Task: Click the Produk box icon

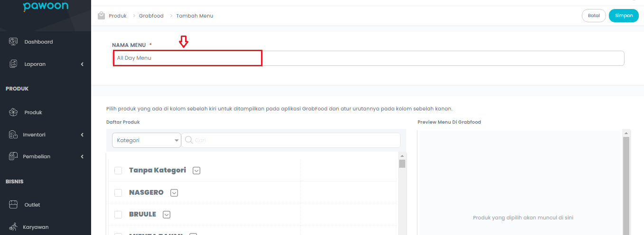Action: pos(13,112)
